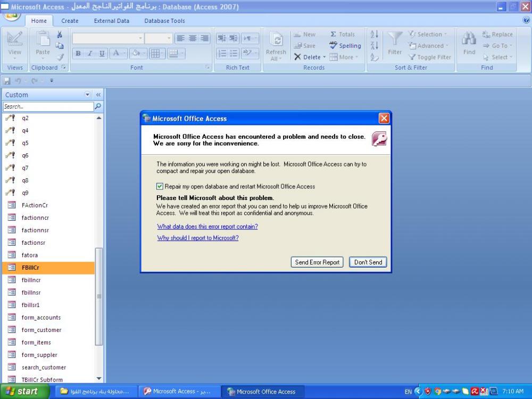
Task: Toggle Repair my open database checkbox
Action: (x=160, y=186)
